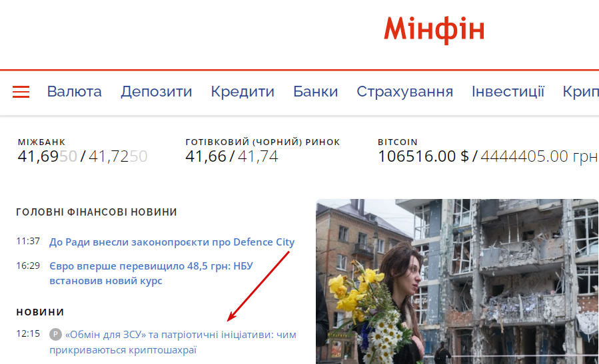
Task: Click the ГОТІВКОВИЙ (ЧОРНИЙ) РИНОК label
Action: coord(263,142)
